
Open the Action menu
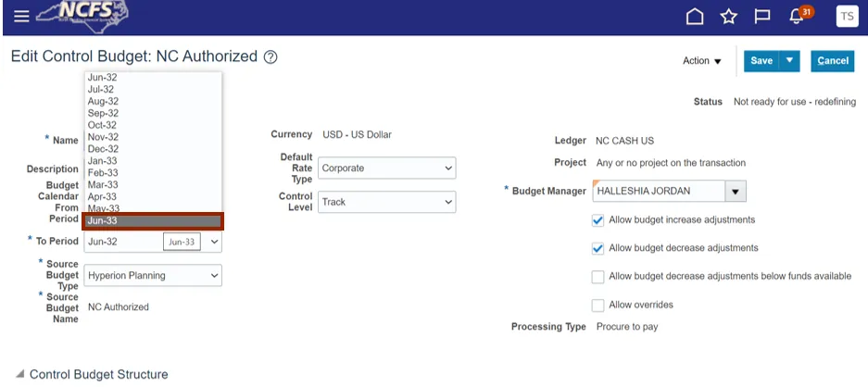coord(702,61)
